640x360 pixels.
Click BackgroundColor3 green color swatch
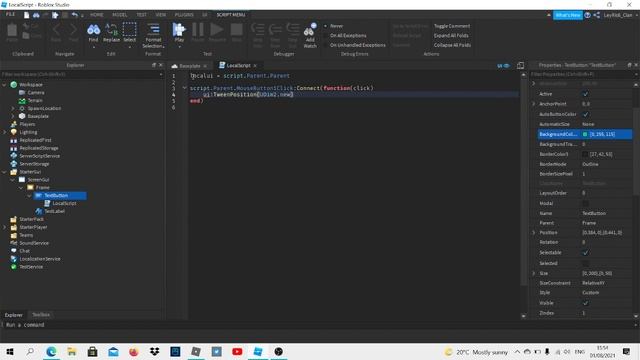[x=585, y=134]
